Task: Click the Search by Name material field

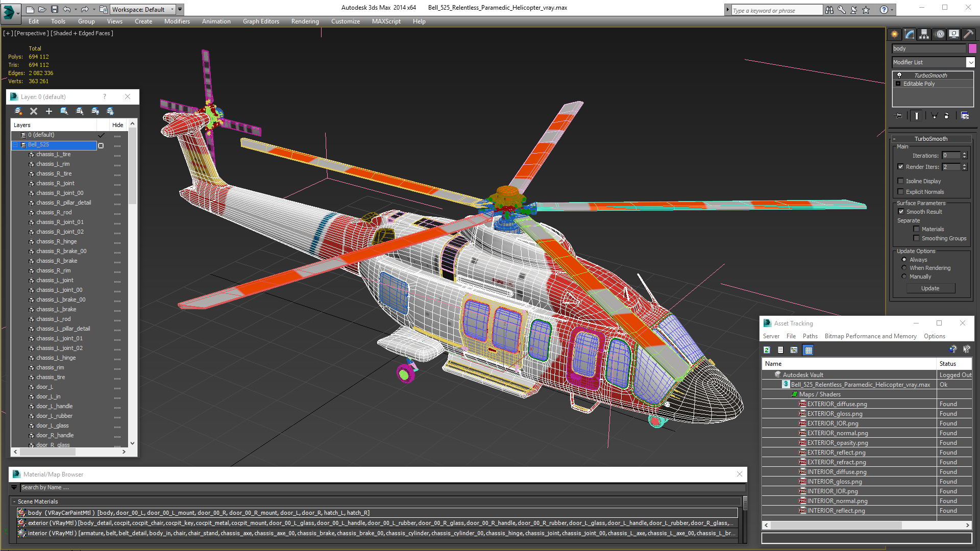Action: [x=382, y=488]
